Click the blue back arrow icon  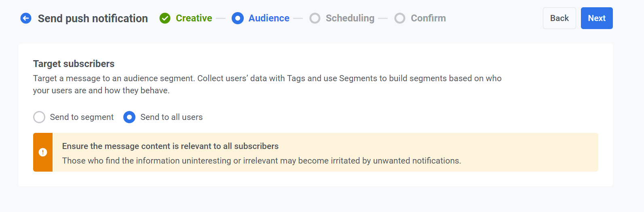26,18
